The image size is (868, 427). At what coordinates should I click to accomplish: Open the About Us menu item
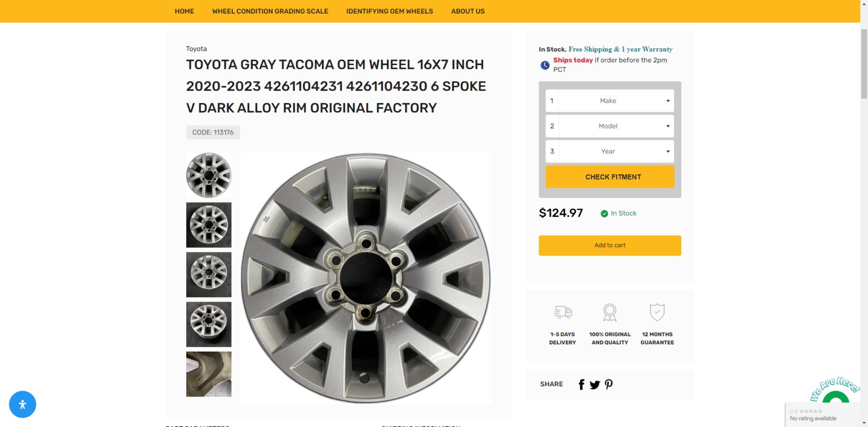(468, 11)
